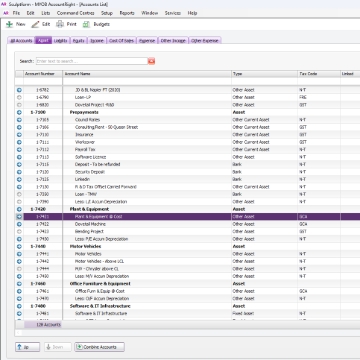This screenshot has width=360, height=360.
Task: Click the Account Name filter row cell
Action: (147, 81)
